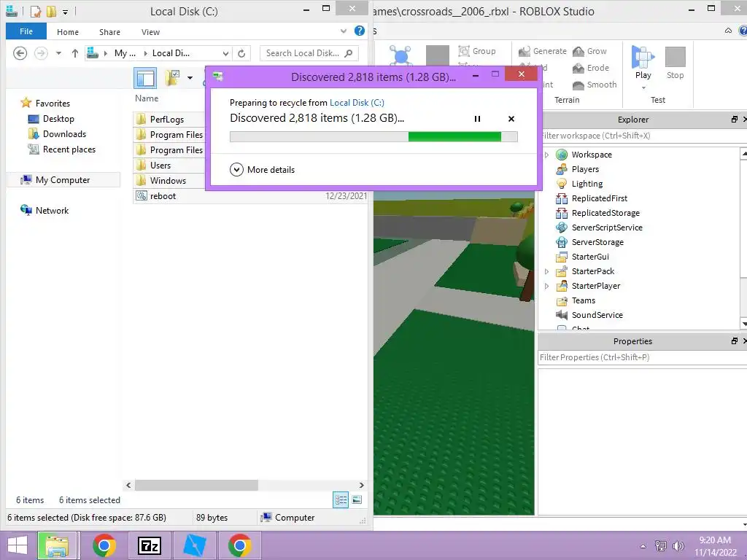Viewport: 747px width, 560px height.
Task: Select the Players service icon
Action: [x=562, y=169]
